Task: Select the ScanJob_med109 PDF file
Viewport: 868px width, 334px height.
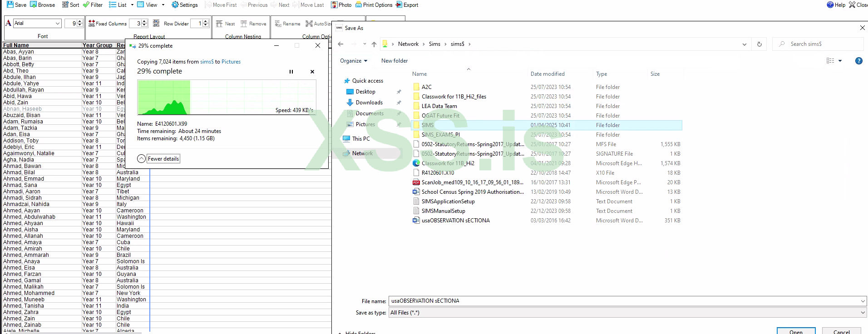Action: coord(473,182)
